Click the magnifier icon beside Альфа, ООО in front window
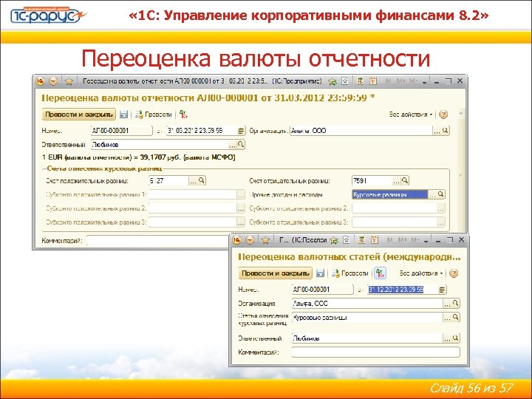532x399 pixels. [x=456, y=304]
